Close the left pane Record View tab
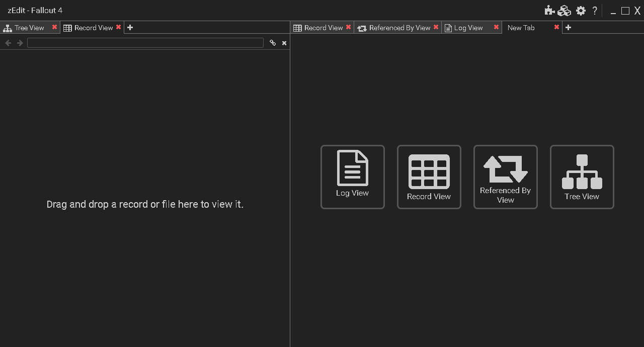Screen dimensions: 644x347 click(118, 27)
